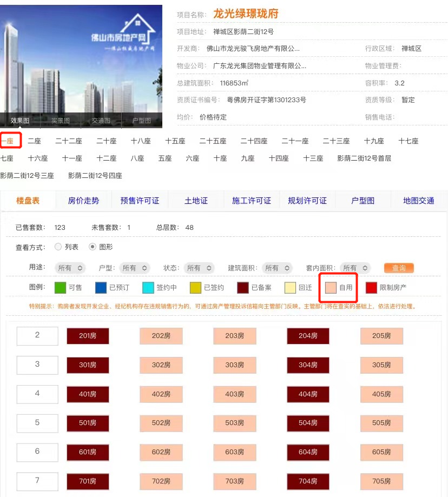Click floor number 5 cell
The height and width of the screenshot is (497, 448).
(37, 423)
